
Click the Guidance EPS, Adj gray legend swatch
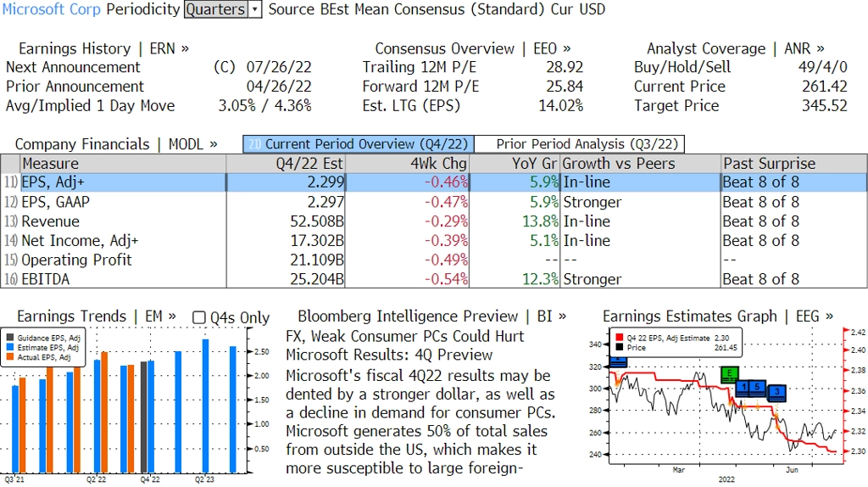[10, 338]
